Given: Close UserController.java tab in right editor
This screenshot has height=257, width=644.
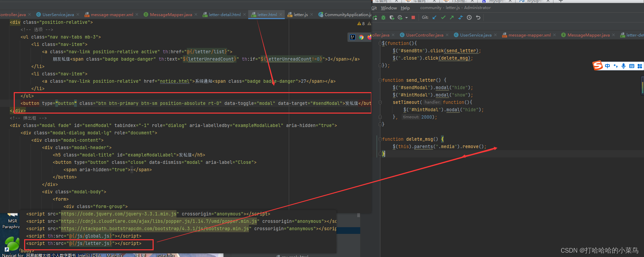Looking at the screenshot, I should coord(447,35).
